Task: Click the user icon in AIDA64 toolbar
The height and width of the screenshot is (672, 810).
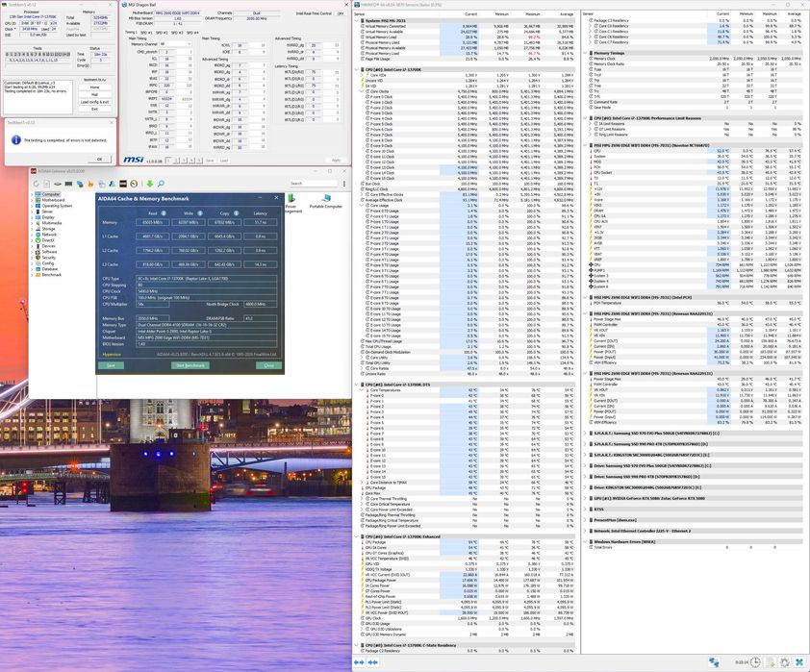Action: coord(113,184)
